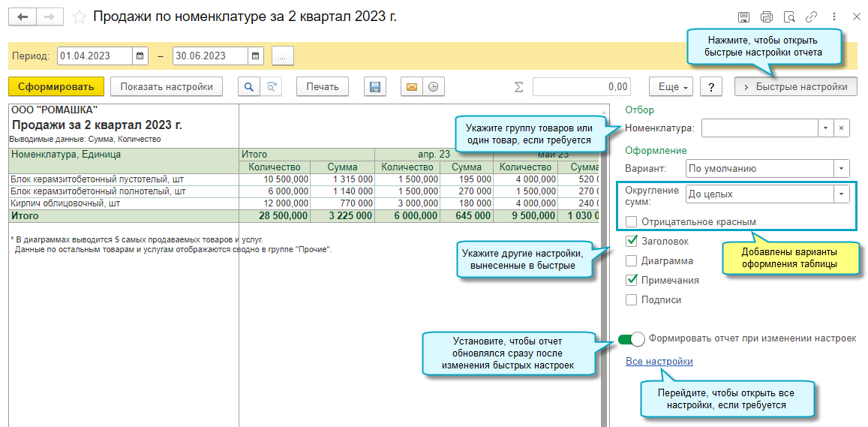This screenshot has height=427, width=868.
Task: Click the printer icon in the title bar
Action: (x=766, y=17)
